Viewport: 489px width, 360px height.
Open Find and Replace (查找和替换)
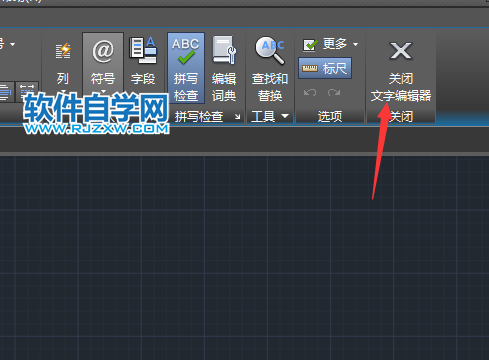coord(270,68)
